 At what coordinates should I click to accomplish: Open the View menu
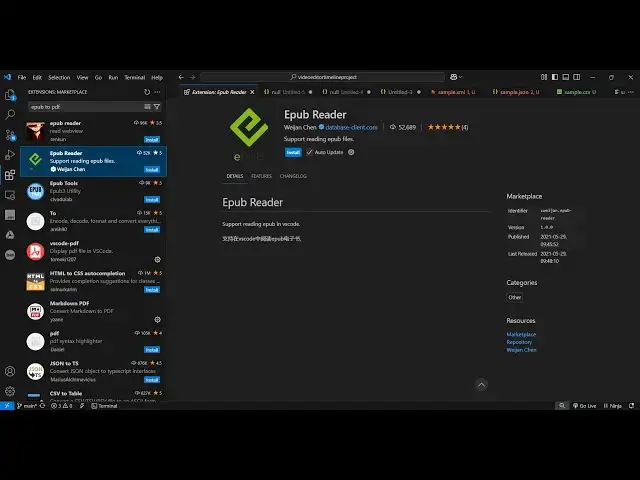[82, 77]
